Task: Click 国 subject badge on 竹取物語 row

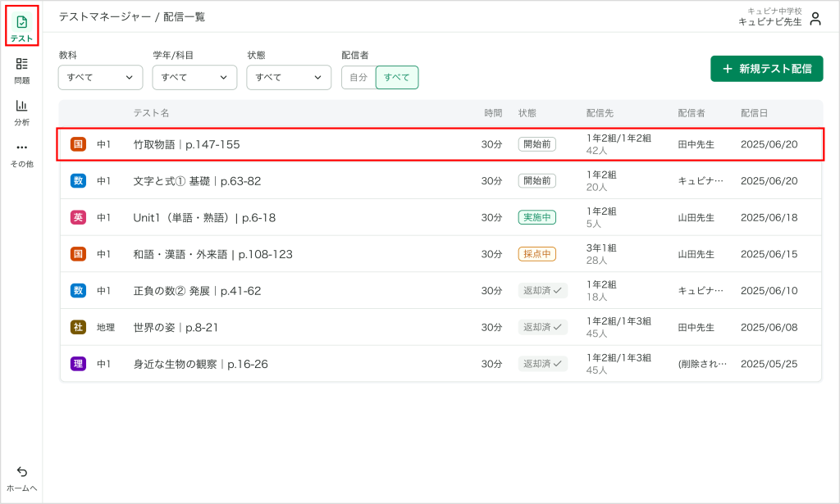Action: (x=78, y=144)
